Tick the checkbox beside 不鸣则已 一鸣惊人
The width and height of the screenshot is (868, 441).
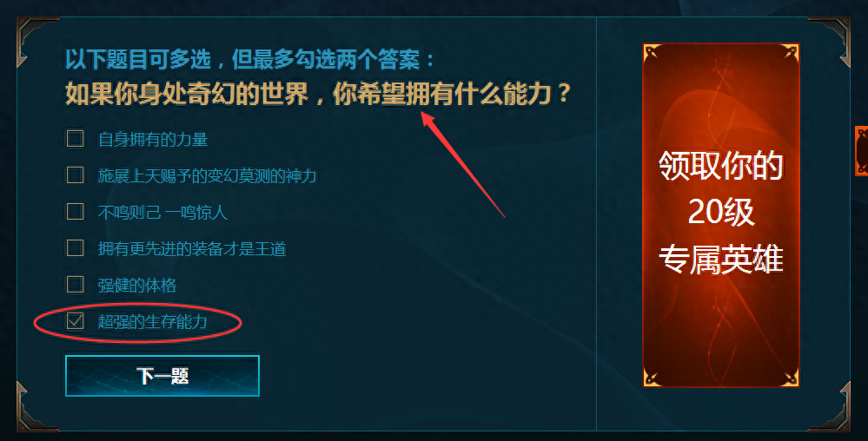tap(76, 211)
